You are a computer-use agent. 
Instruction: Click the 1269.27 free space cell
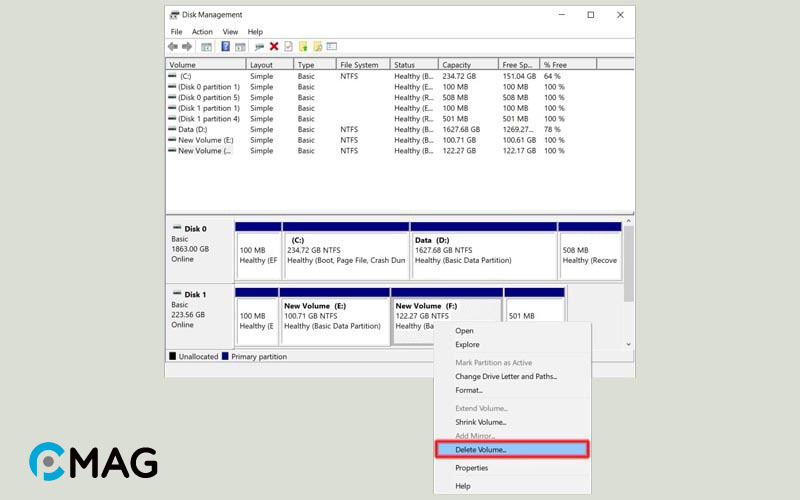518,129
